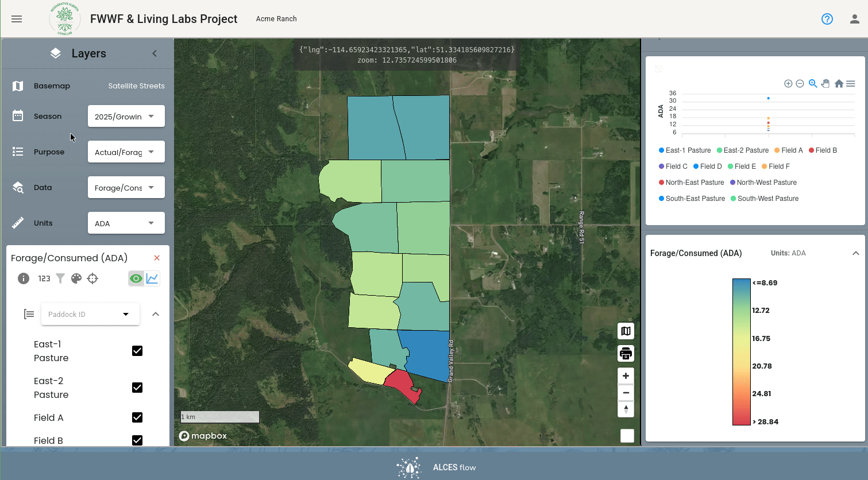Open the Units ADA dropdown
The width and height of the screenshot is (868, 480).
(126, 223)
